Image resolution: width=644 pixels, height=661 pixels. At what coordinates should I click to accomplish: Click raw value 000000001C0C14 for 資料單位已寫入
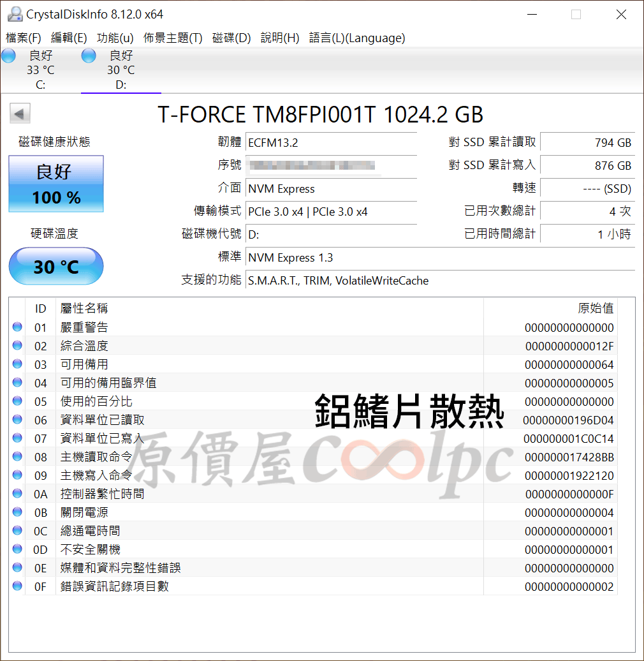click(569, 439)
